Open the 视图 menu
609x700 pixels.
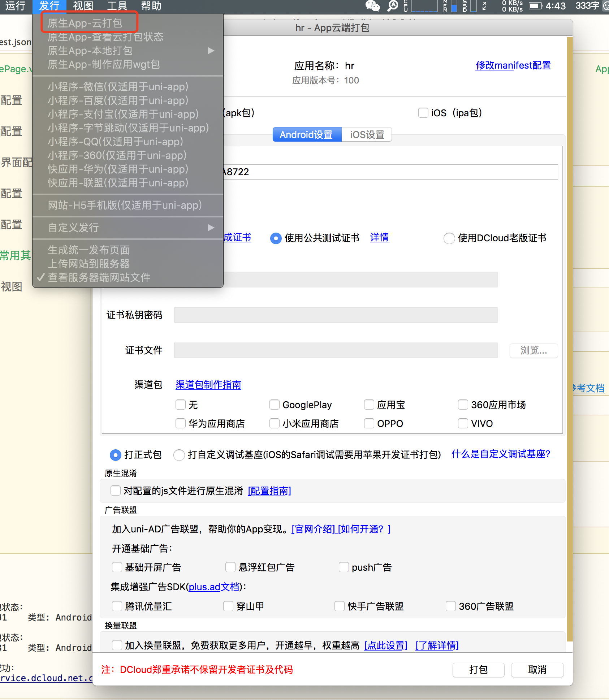[83, 6]
